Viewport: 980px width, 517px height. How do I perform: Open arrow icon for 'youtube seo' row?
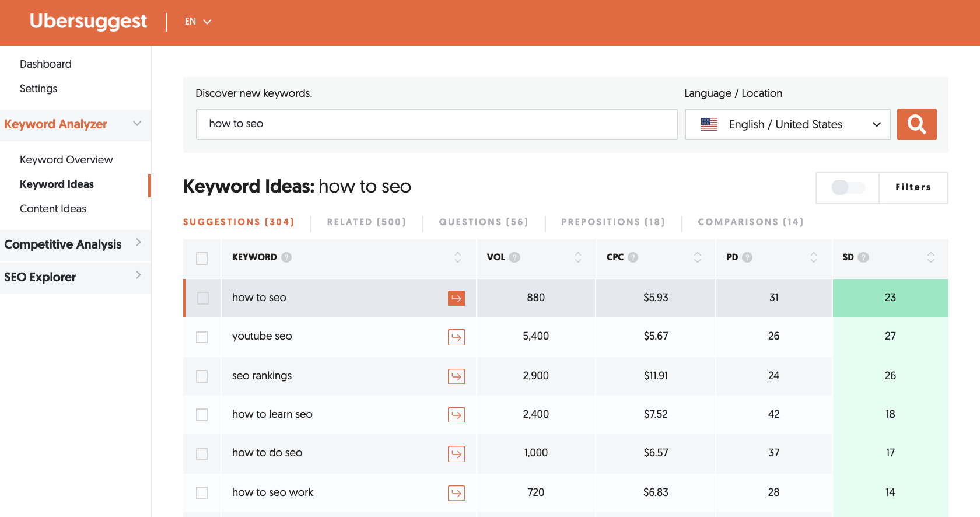[456, 337]
